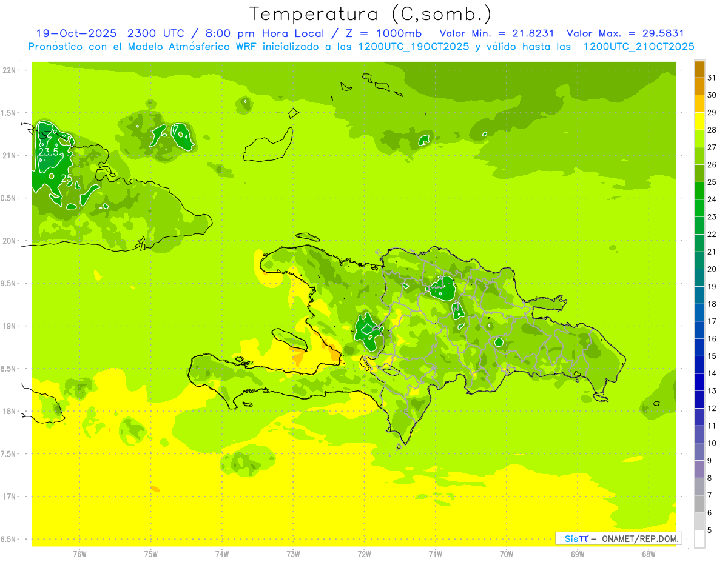Click the legend value '16'
The width and height of the screenshot is (728, 562).
coord(712,339)
